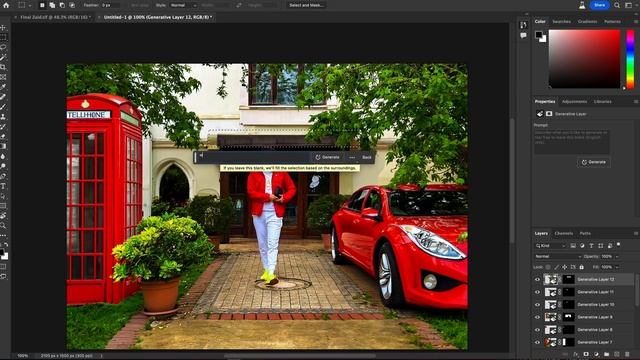The height and width of the screenshot is (360, 640).
Task: Click the Home icon in options bar
Action: point(6,5)
